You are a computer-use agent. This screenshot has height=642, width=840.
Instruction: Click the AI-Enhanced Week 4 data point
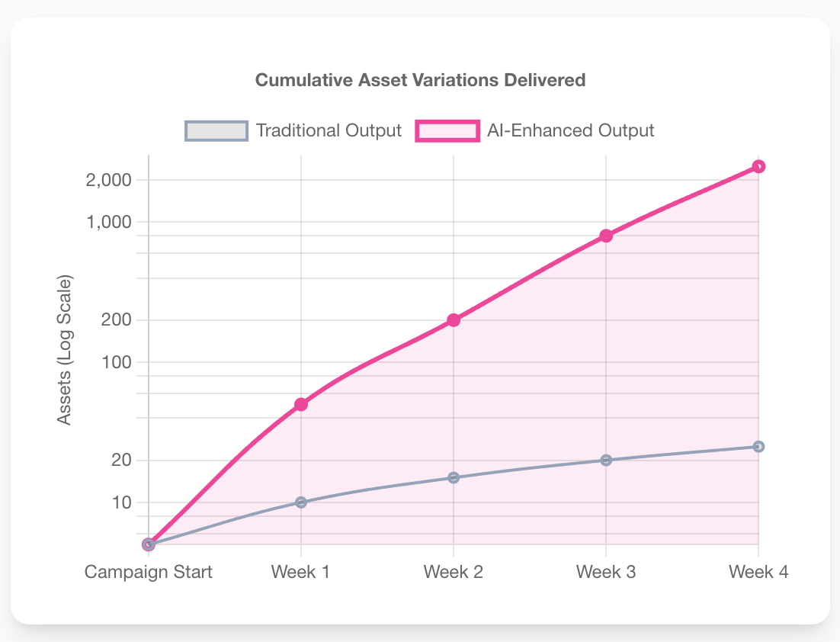(x=758, y=166)
